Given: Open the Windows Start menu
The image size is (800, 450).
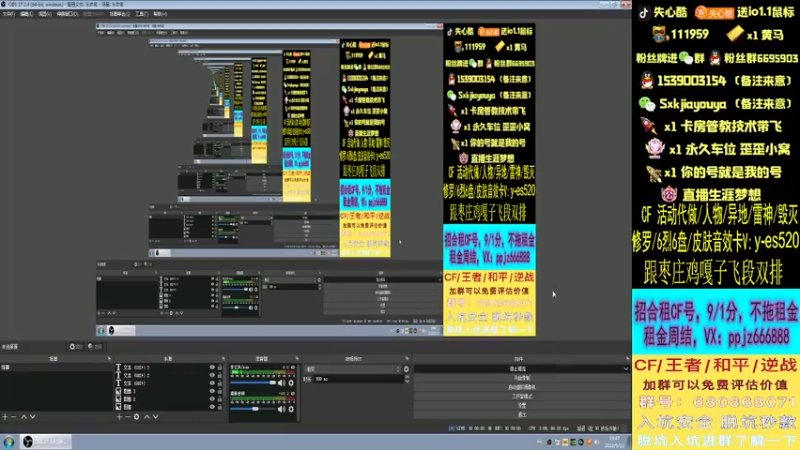Looking at the screenshot, I should pos(9,442).
